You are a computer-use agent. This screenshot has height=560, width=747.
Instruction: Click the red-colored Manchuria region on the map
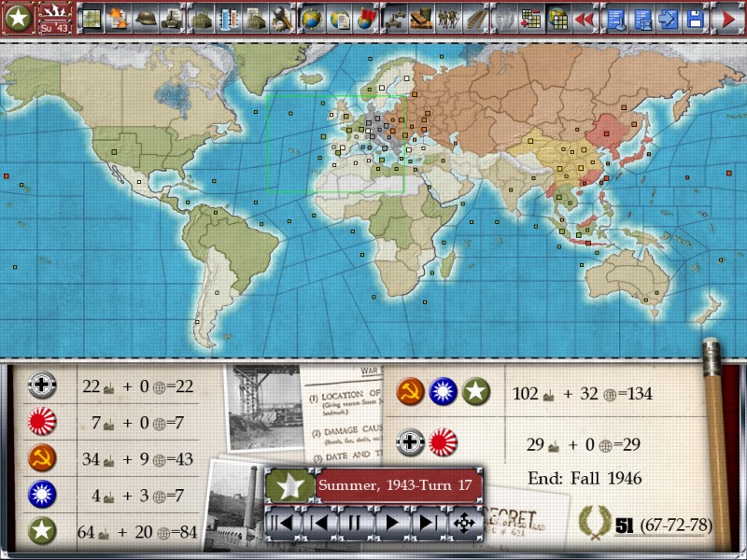coord(610,130)
